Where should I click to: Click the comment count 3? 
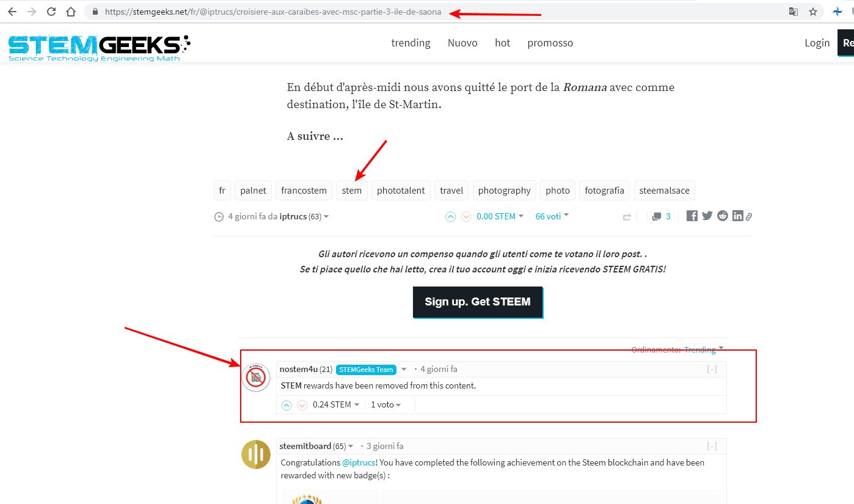[x=668, y=216]
